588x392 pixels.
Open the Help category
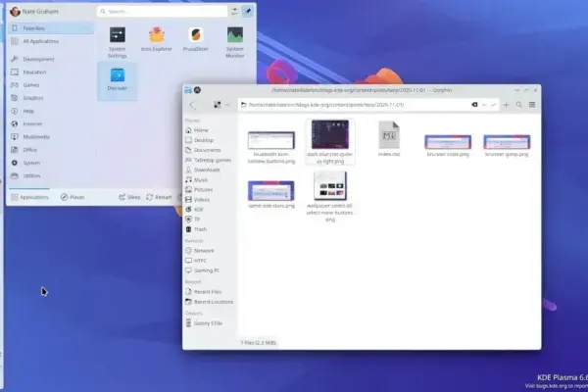click(x=51, y=111)
